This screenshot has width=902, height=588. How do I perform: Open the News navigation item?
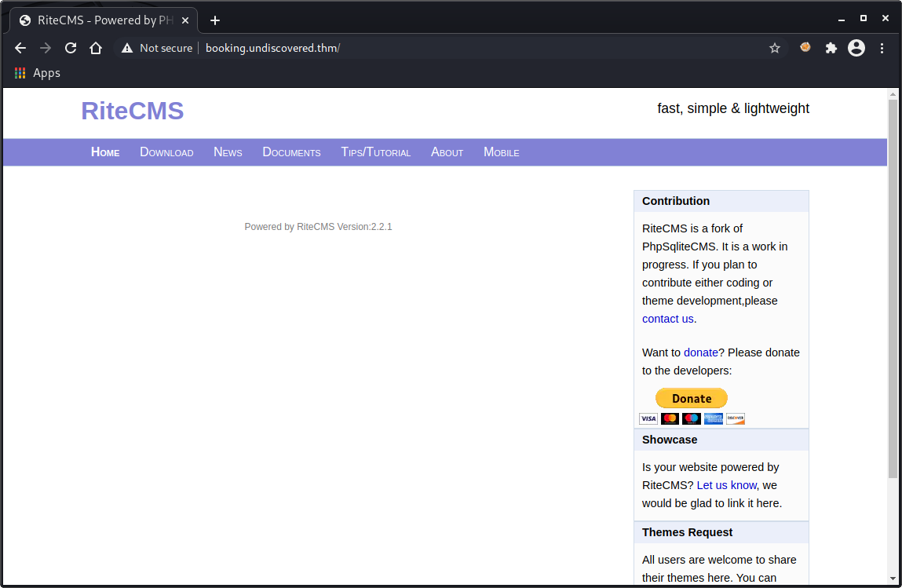tap(228, 152)
